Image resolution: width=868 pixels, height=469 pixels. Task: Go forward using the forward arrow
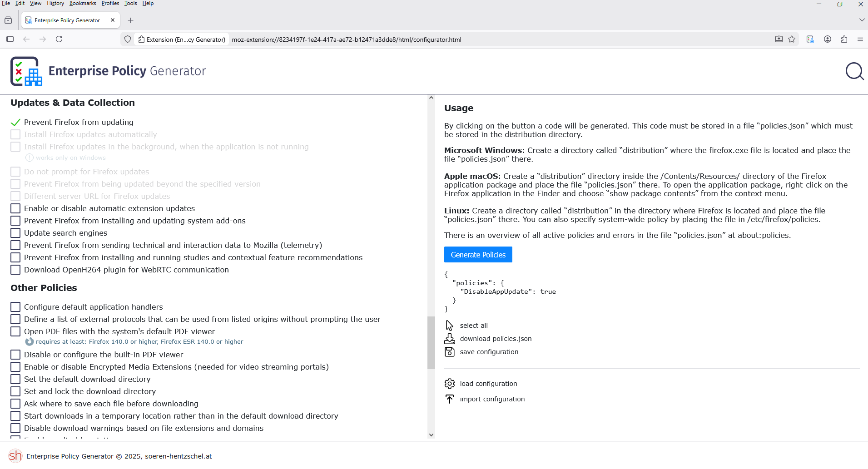[43, 39]
